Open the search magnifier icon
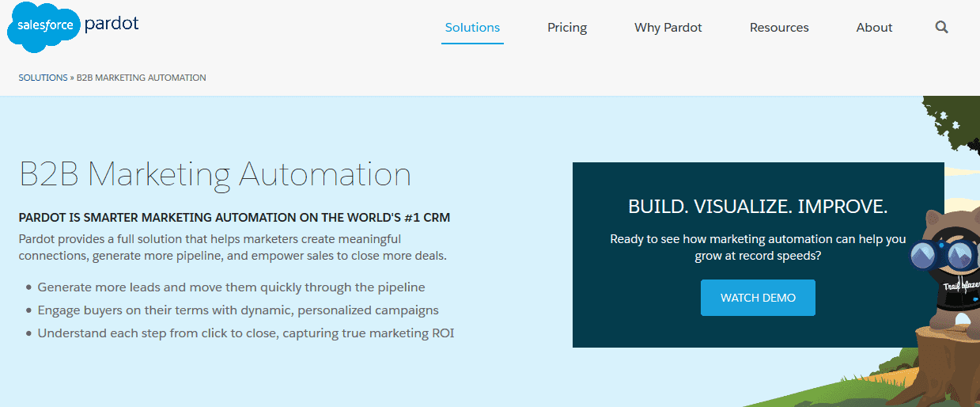The width and height of the screenshot is (980, 407). pos(941,27)
